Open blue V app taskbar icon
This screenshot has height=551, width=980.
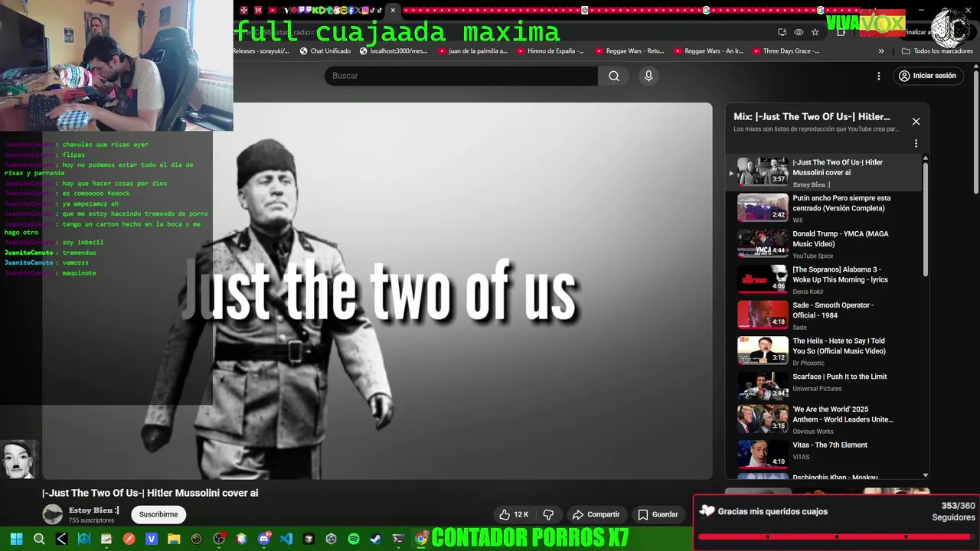click(x=152, y=539)
